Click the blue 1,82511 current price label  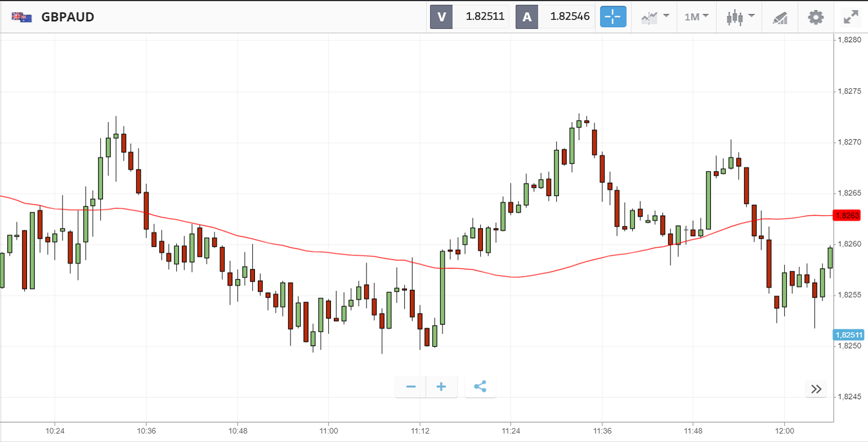[847, 335]
